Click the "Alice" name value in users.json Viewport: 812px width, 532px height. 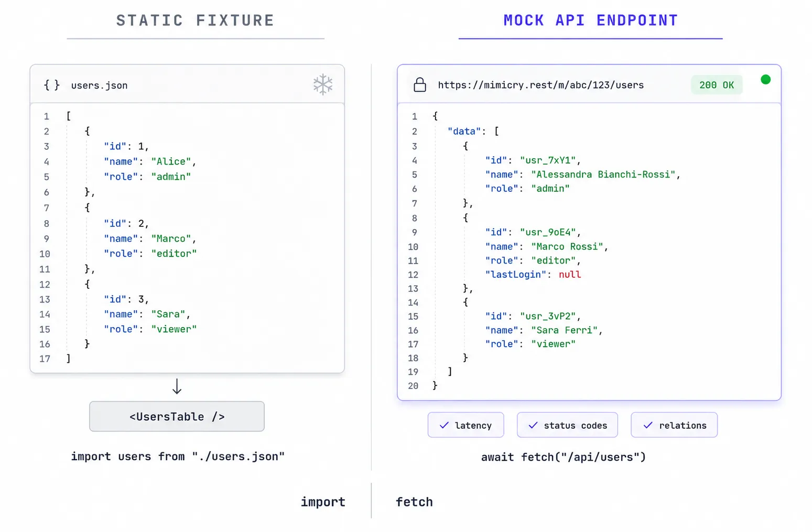click(x=171, y=161)
